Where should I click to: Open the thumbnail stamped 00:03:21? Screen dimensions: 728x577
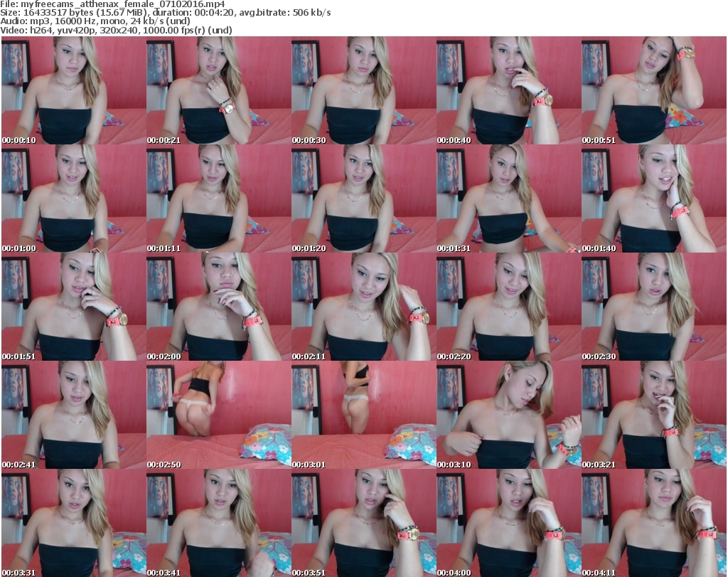coord(654,415)
